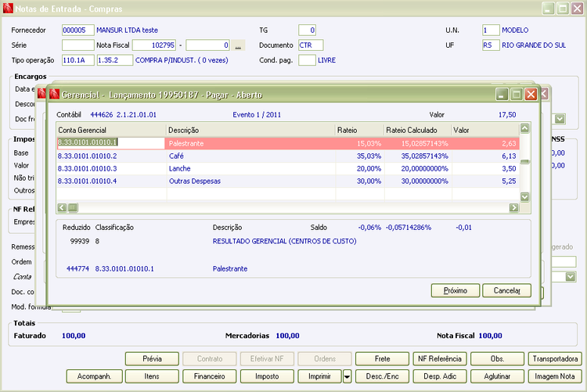This screenshot has width=587, height=392.
Task: Minimize the Gerencial dialog window
Action: tap(502, 95)
